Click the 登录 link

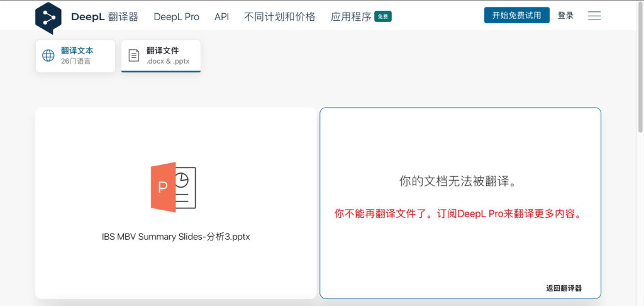tap(565, 16)
